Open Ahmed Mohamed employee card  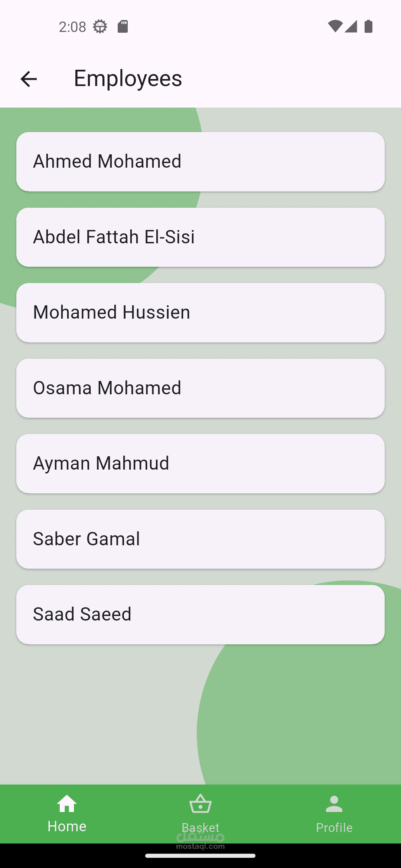coord(200,162)
